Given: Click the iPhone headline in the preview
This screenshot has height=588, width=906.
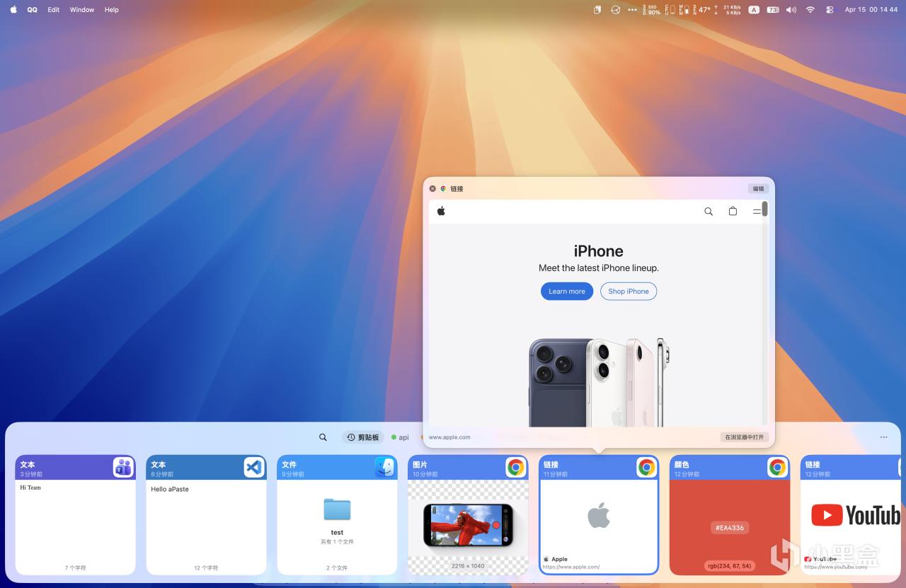Looking at the screenshot, I should coord(599,251).
